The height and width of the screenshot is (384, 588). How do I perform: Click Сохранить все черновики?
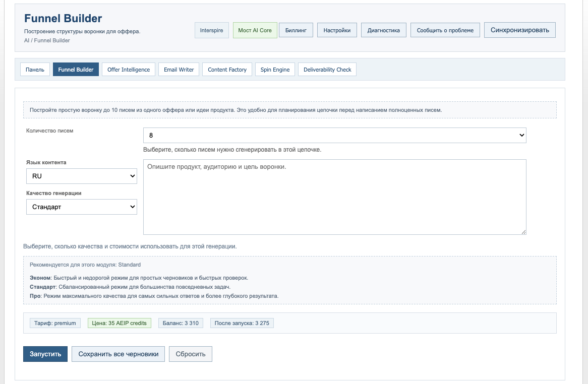click(x=118, y=354)
